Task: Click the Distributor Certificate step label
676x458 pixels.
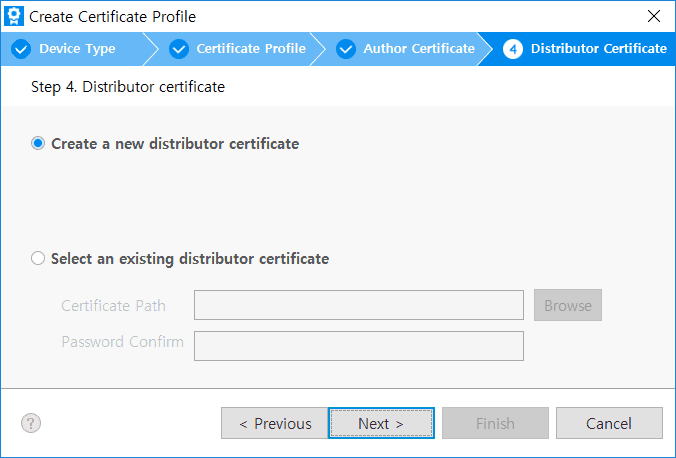Action: (598, 49)
